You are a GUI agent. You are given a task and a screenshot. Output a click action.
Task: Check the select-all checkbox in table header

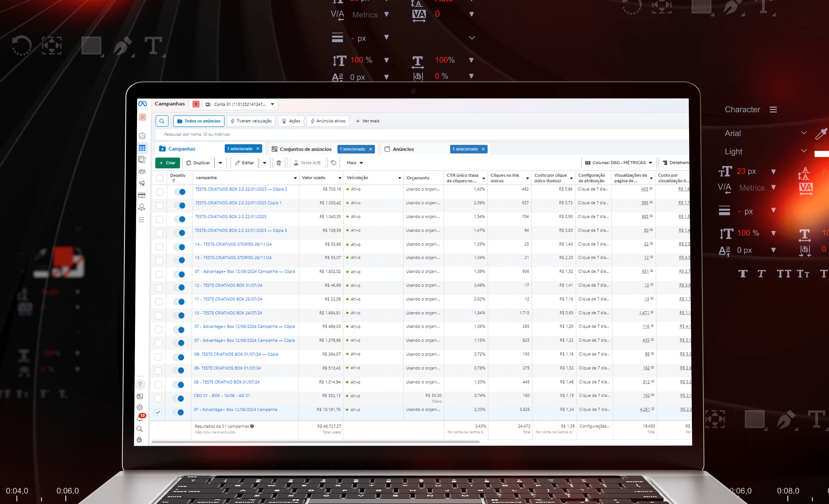click(x=160, y=178)
